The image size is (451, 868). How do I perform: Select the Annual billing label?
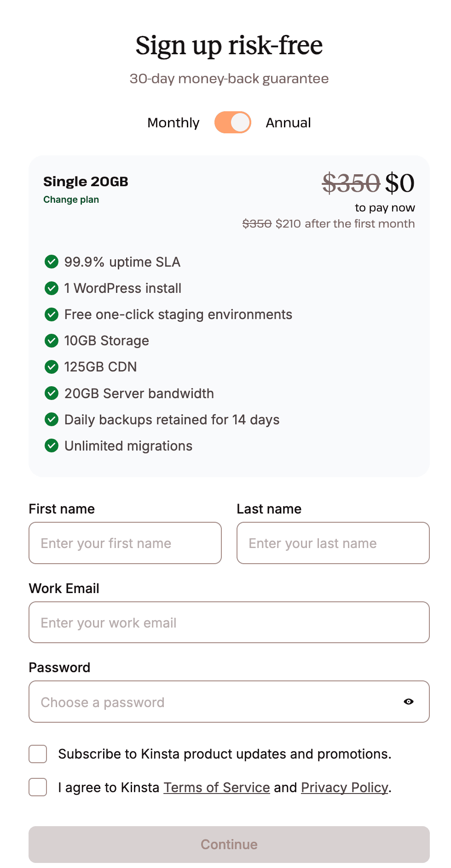(x=288, y=123)
